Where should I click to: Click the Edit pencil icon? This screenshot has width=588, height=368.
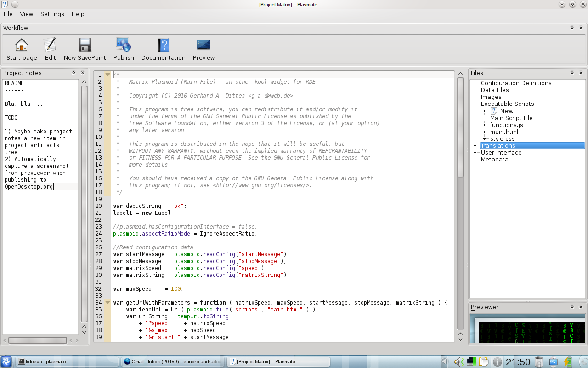(50, 45)
